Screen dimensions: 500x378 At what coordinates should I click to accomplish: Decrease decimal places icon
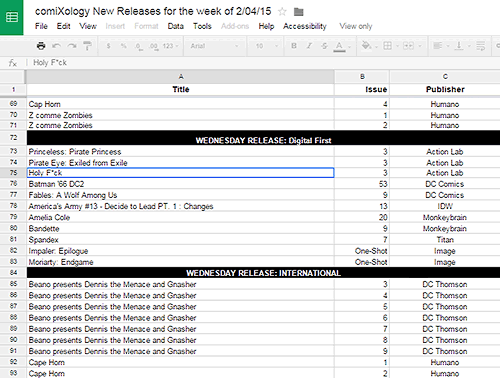[x=139, y=46]
